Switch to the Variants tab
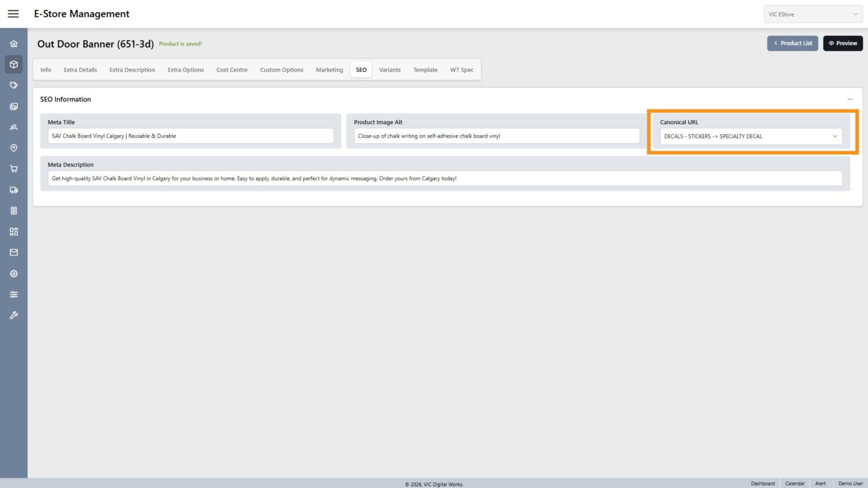 [390, 70]
